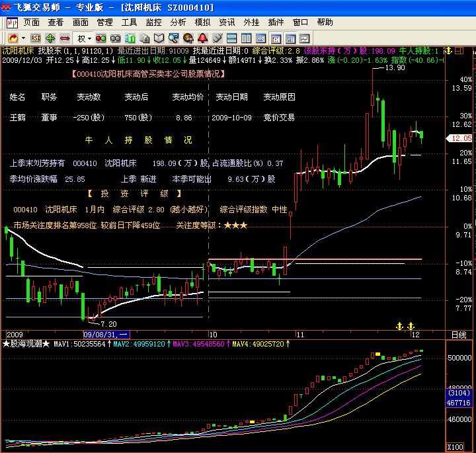This screenshot has height=453, width=476.
Task: Click the chart window icon after split layouts
Action: tap(260, 38)
